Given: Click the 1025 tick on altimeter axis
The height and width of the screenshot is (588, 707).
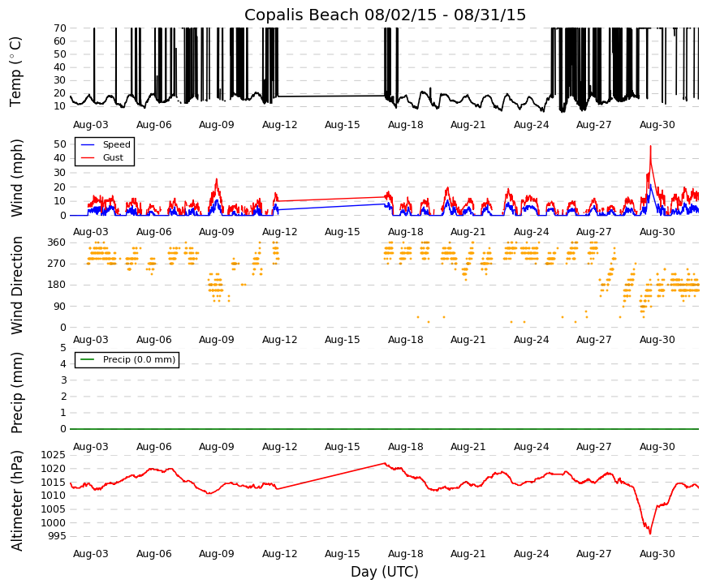Looking at the screenshot, I should coord(54,455).
